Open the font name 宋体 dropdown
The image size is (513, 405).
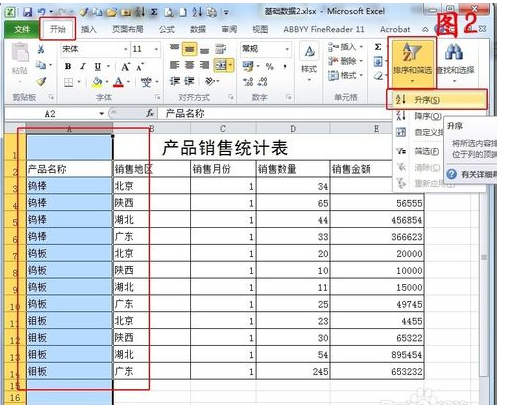[126, 49]
